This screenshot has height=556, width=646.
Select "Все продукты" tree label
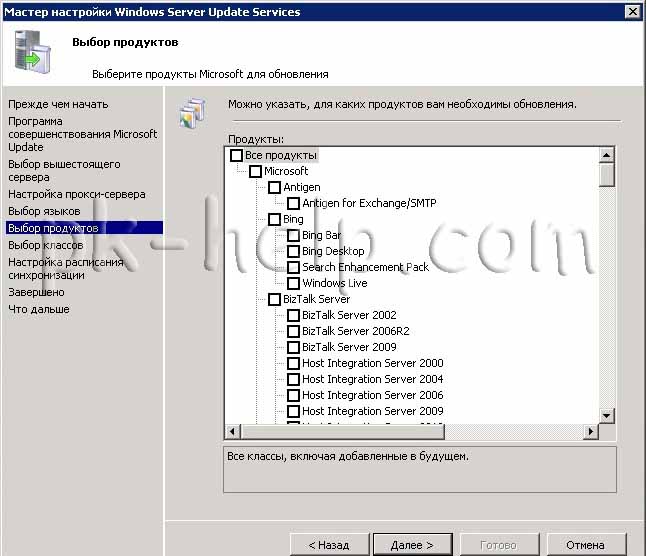click(x=281, y=155)
